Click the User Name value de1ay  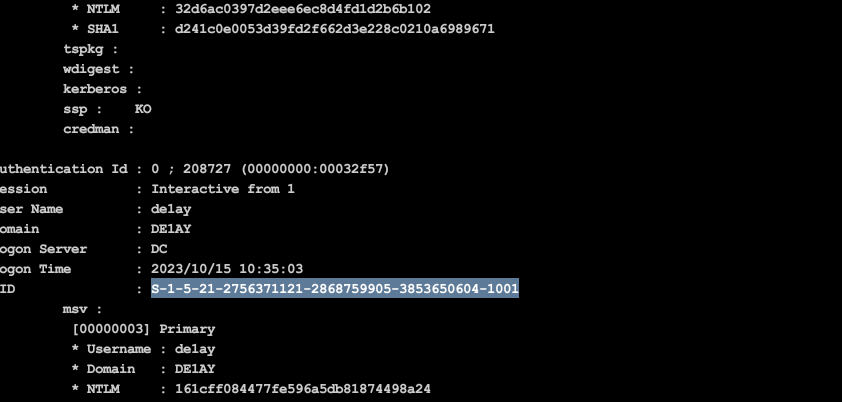(171, 209)
